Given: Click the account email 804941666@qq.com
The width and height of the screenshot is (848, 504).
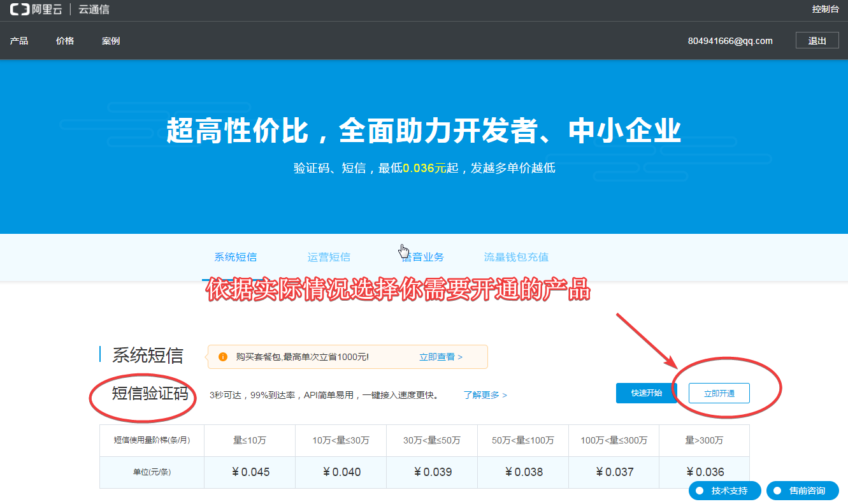Looking at the screenshot, I should pyautogui.click(x=730, y=41).
